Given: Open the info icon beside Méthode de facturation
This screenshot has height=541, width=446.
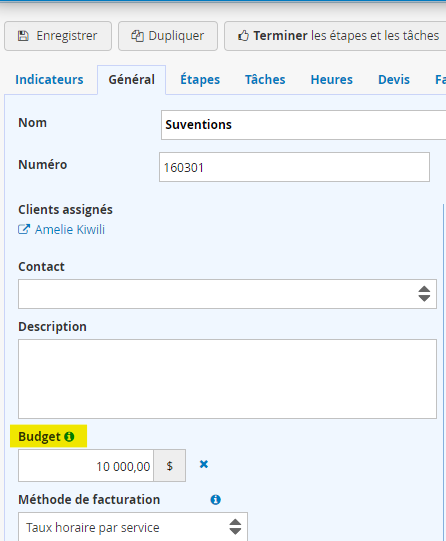Looking at the screenshot, I should tap(216, 500).
